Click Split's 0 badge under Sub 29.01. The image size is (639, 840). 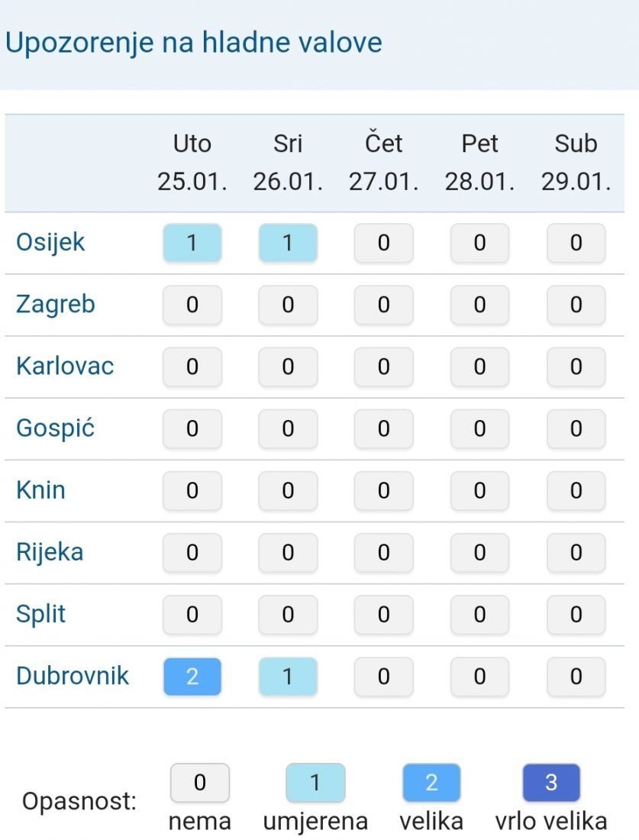pos(576,614)
